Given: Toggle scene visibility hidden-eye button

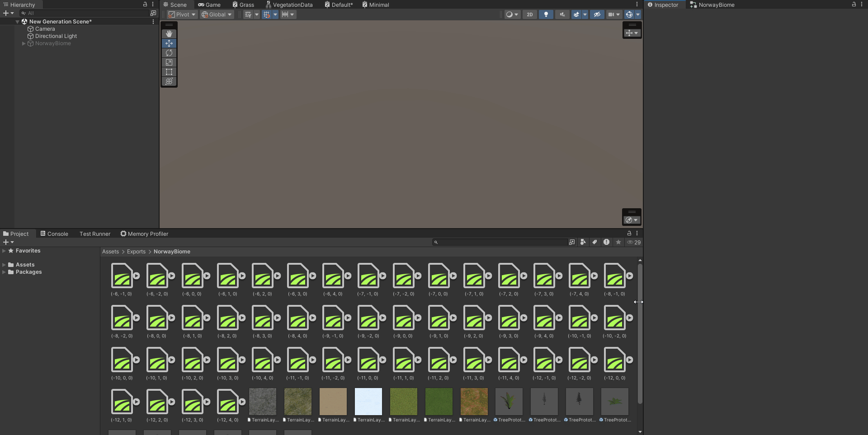Looking at the screenshot, I should point(597,14).
